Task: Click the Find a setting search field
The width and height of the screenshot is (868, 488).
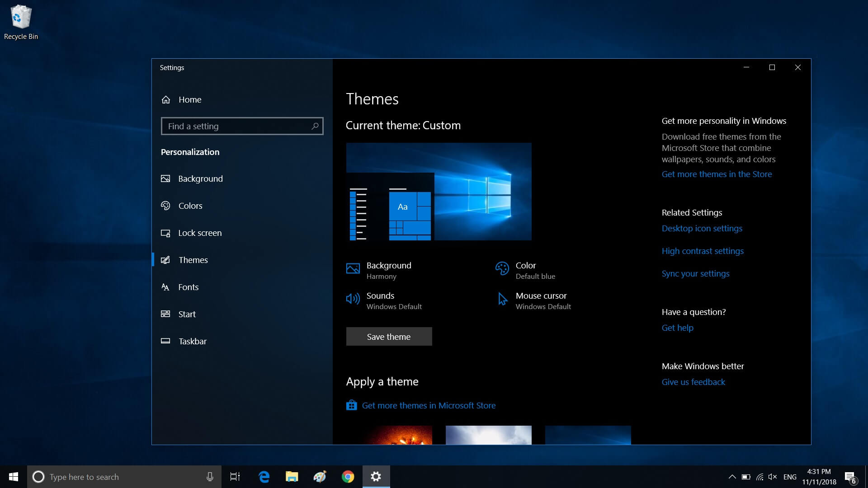Action: point(242,126)
